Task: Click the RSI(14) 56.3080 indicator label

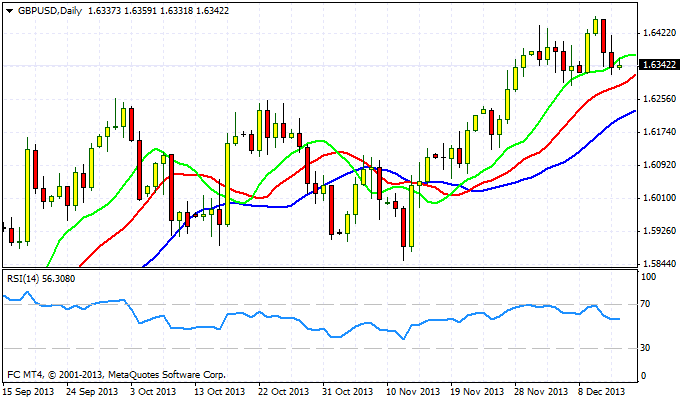Action: coord(41,279)
